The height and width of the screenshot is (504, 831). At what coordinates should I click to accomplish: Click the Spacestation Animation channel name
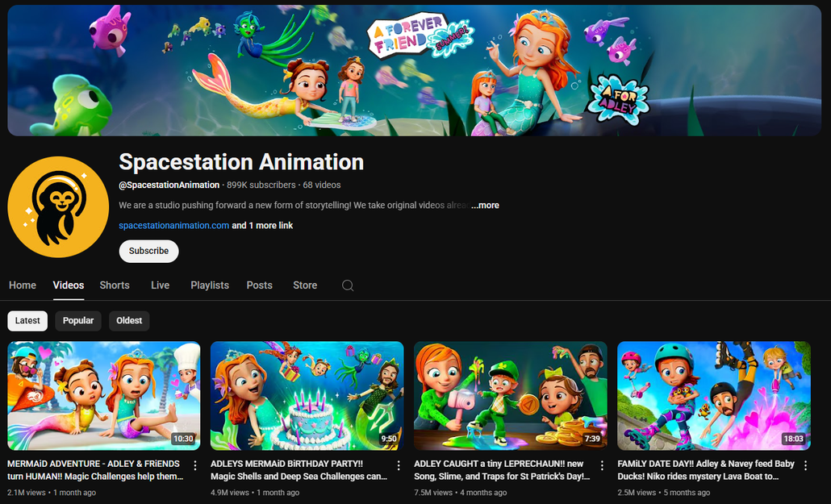click(x=241, y=162)
